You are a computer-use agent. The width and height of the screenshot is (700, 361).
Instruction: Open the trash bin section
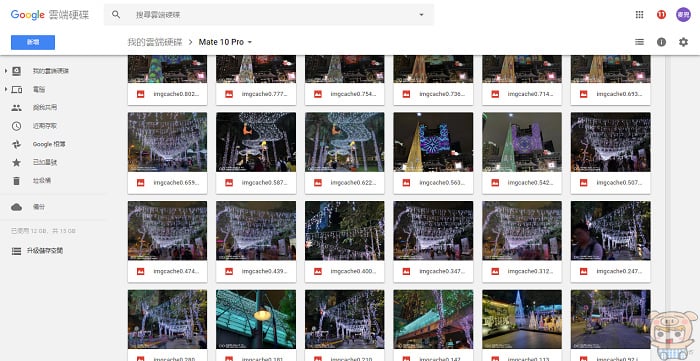point(41,181)
